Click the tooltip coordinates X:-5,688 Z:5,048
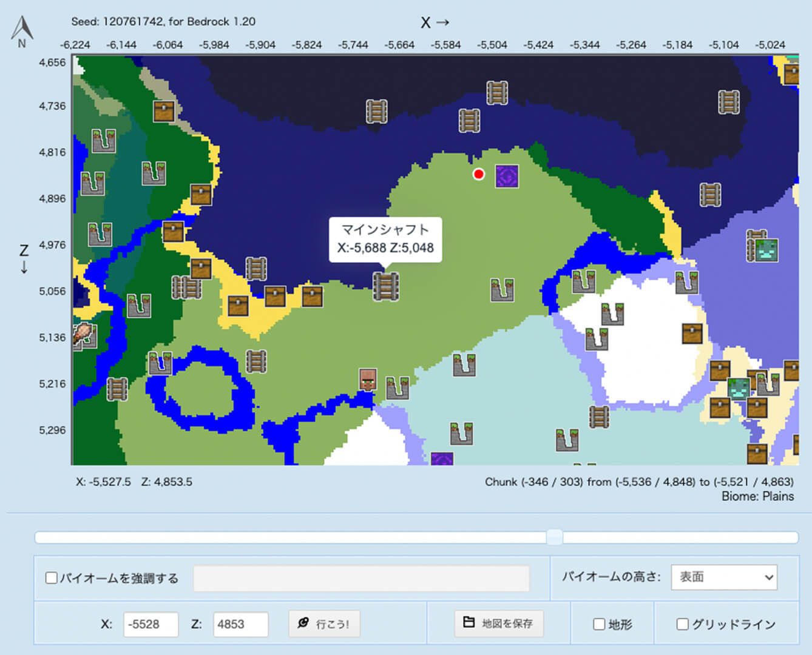The height and width of the screenshot is (655, 812). tap(385, 247)
